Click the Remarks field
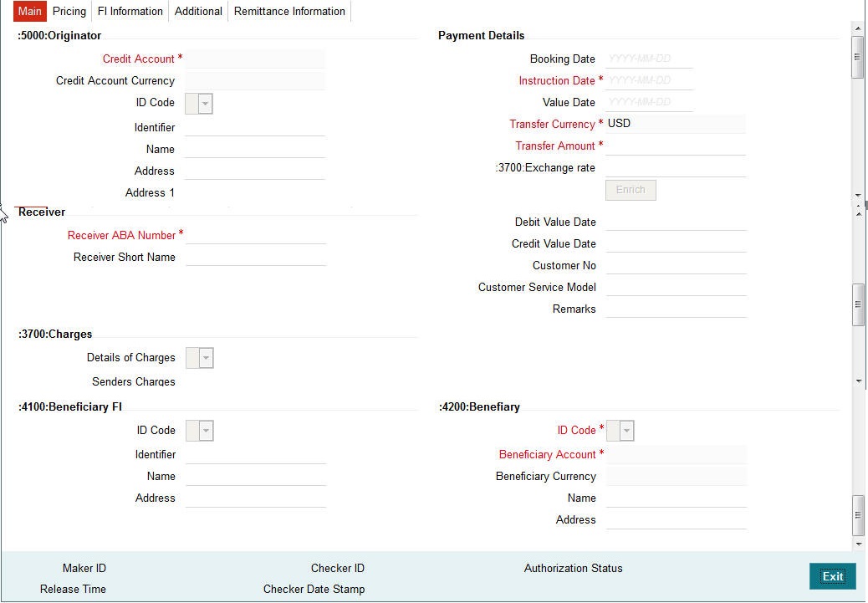 tap(676, 309)
